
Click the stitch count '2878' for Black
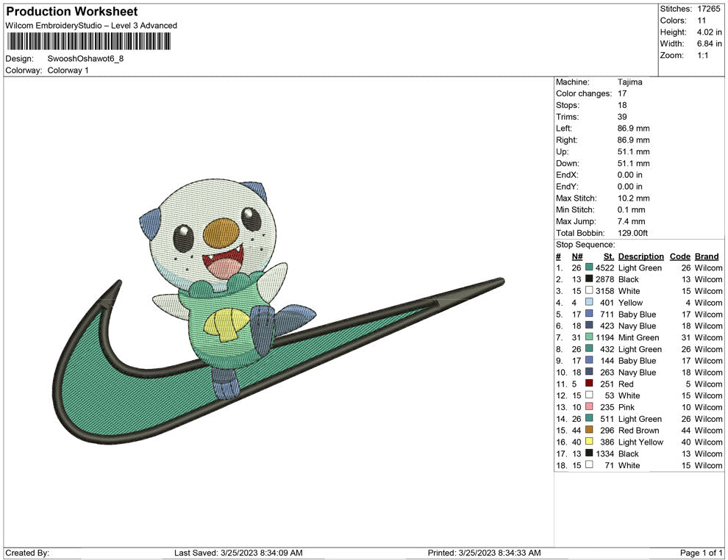pos(604,279)
